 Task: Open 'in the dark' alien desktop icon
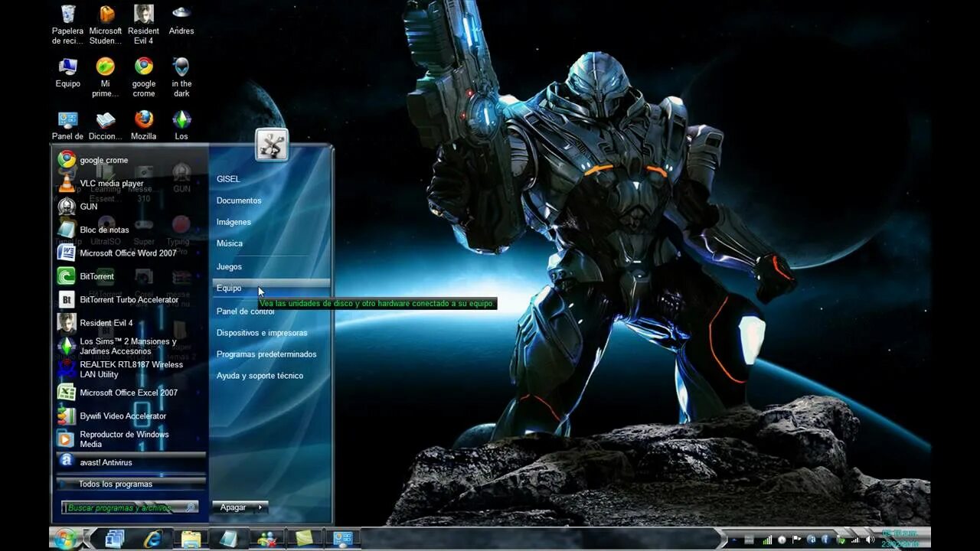[181, 77]
